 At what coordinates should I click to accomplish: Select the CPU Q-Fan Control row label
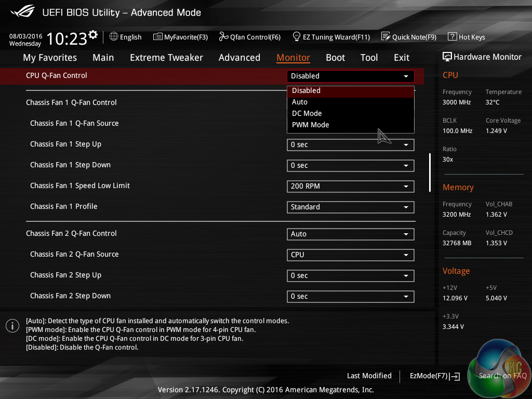click(56, 75)
